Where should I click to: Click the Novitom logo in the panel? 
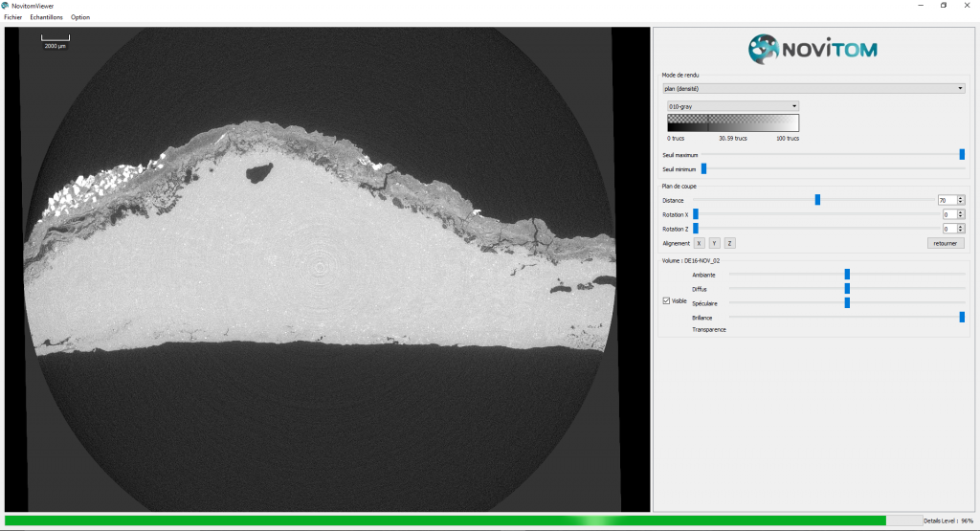[812, 49]
